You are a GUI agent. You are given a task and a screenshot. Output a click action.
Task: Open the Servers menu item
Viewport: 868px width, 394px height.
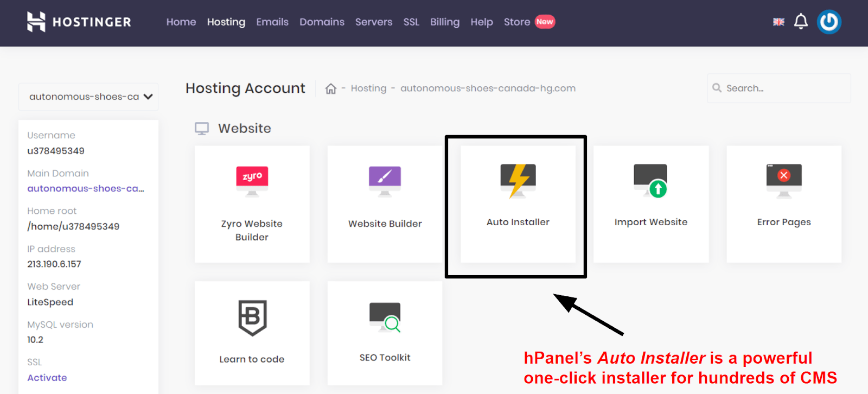[x=374, y=22]
